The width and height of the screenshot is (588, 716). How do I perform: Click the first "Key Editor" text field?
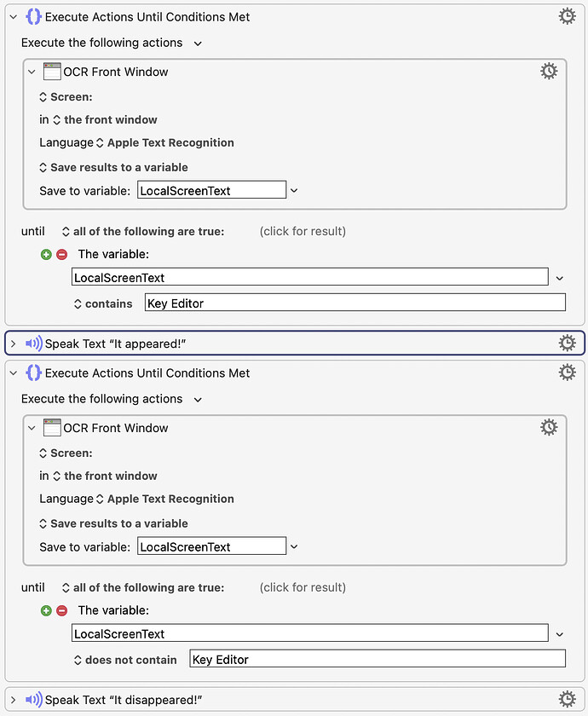click(x=355, y=303)
